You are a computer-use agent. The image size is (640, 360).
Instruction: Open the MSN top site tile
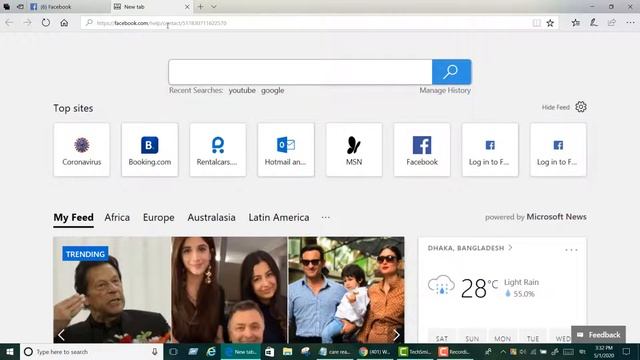click(x=354, y=150)
